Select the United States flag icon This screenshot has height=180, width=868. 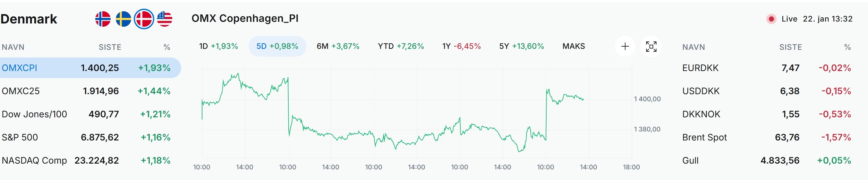point(165,19)
